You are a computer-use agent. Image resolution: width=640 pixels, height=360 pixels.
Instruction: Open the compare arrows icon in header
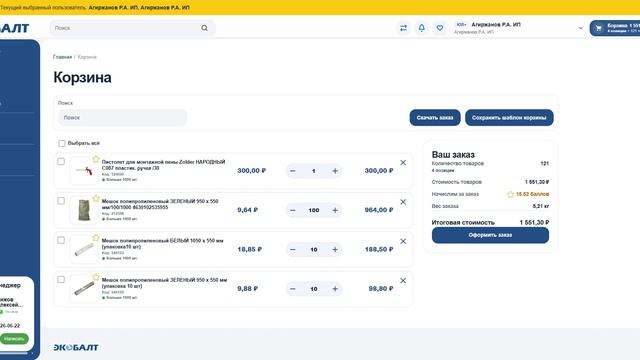click(403, 28)
